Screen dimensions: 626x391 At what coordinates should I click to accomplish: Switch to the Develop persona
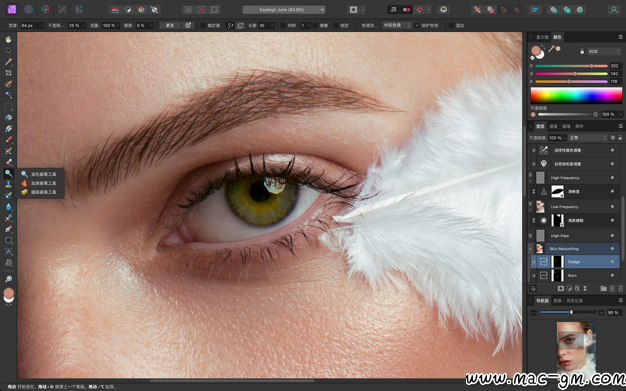(x=46, y=9)
